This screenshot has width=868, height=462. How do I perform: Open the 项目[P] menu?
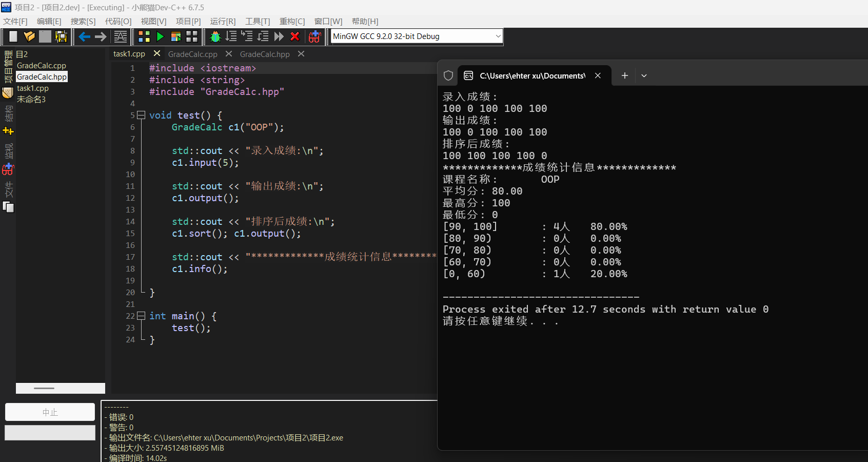(188, 21)
